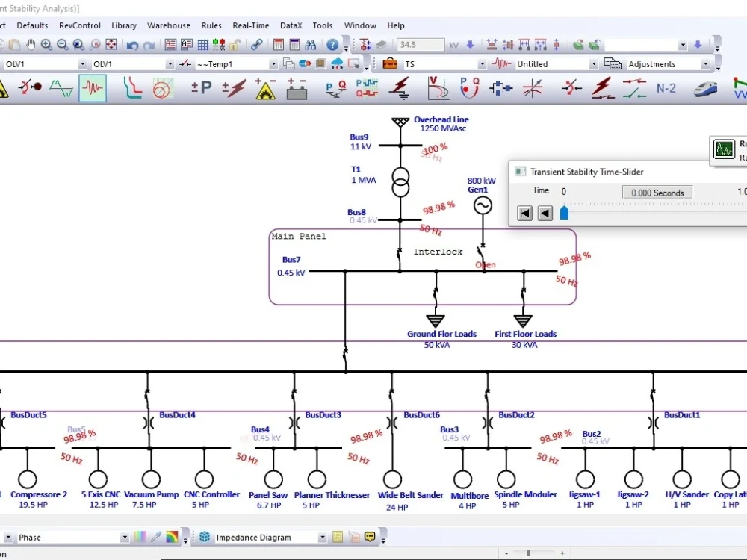Image resolution: width=747 pixels, height=560 pixels.
Task: Toggle the Interlock switch near Gen1
Action: point(482,251)
